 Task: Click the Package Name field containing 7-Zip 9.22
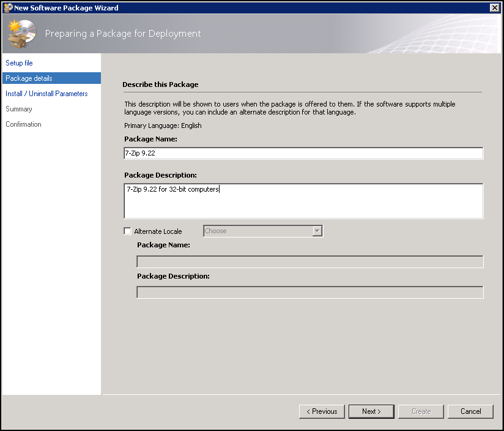[303, 154]
